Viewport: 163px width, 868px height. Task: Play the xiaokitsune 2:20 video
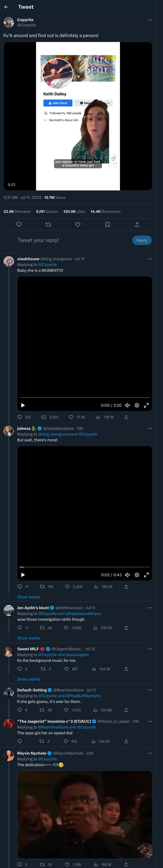(x=23, y=405)
